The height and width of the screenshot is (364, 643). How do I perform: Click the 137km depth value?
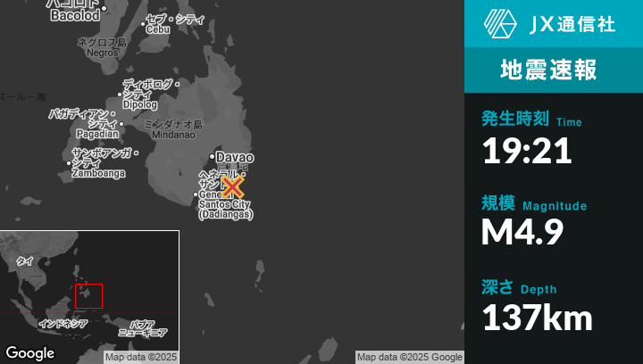(x=538, y=317)
